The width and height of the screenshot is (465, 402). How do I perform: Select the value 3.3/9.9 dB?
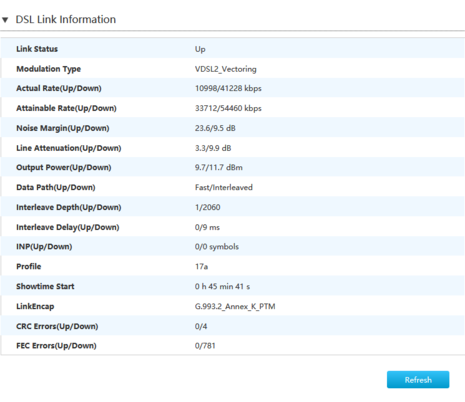click(x=213, y=148)
